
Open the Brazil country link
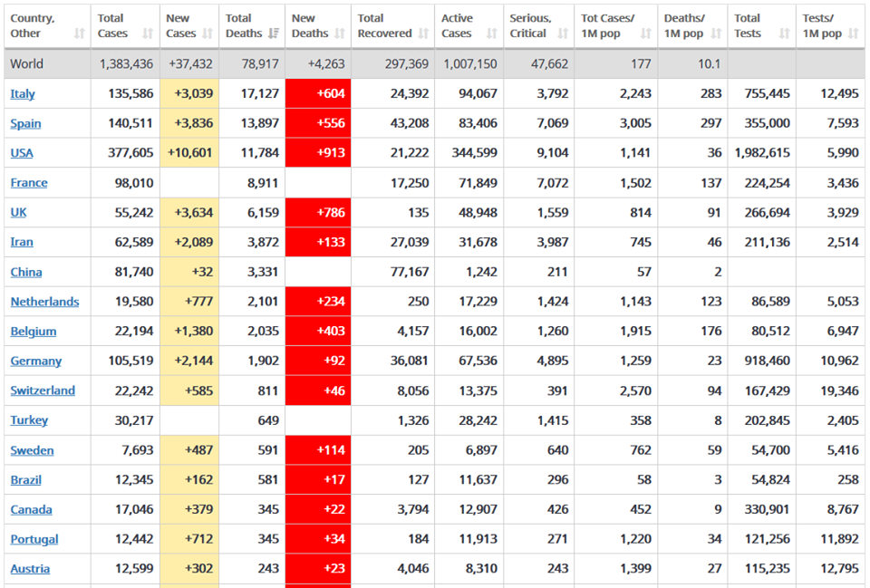tap(26, 480)
